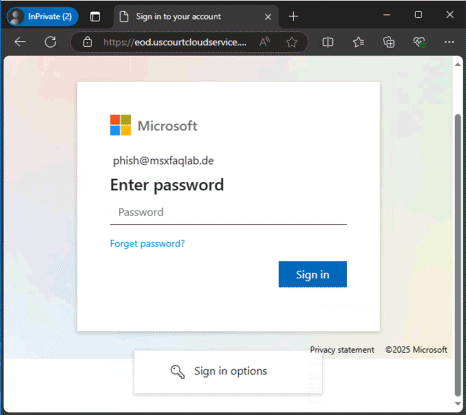This screenshot has width=466, height=415.
Task: Open Read aloud icon in address bar
Action: (x=264, y=42)
